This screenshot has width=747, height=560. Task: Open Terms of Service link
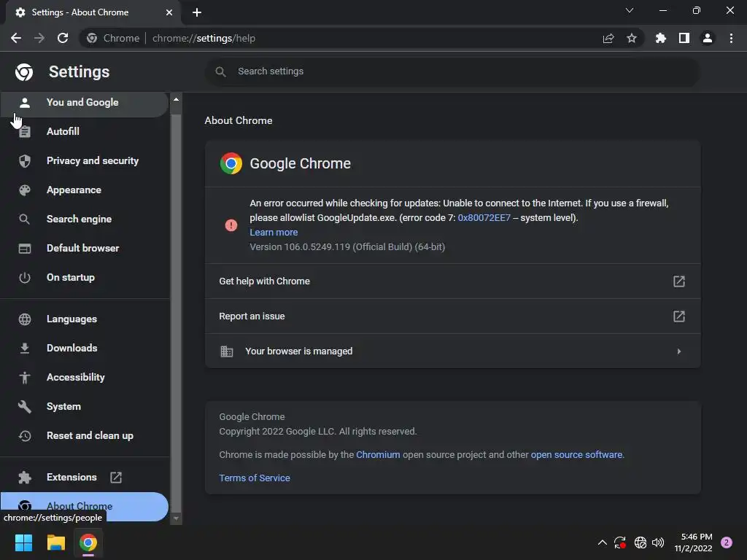(x=255, y=478)
